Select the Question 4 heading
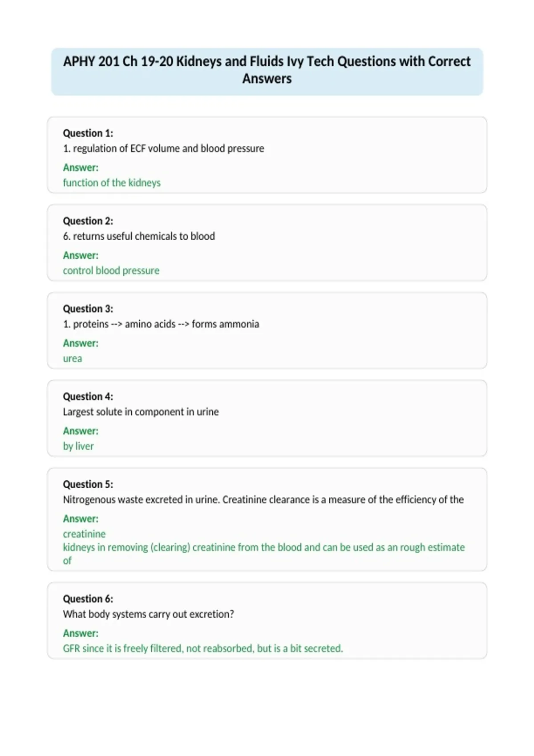 pos(88,396)
